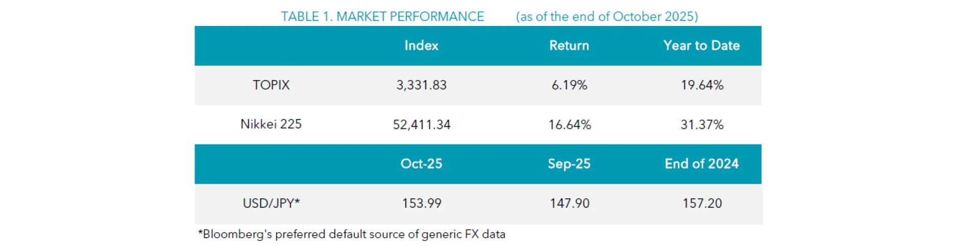Click the "as of the end of October 2025" text
Viewport: 980px width, 246px height.
(x=607, y=16)
